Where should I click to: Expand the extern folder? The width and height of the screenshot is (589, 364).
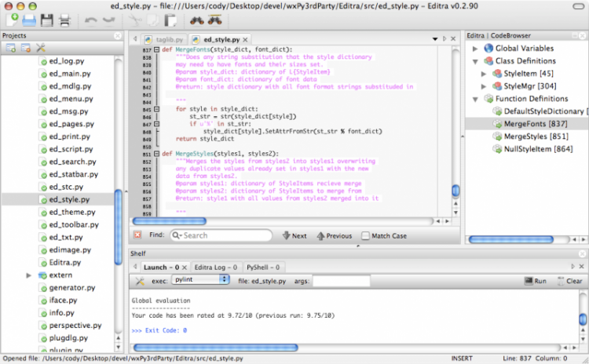pos(28,275)
